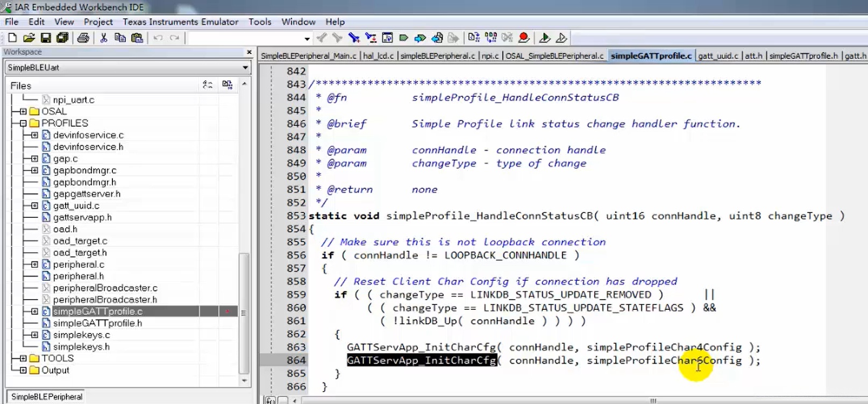Expand the Output folder
This screenshot has height=404, width=868.
click(x=23, y=370)
